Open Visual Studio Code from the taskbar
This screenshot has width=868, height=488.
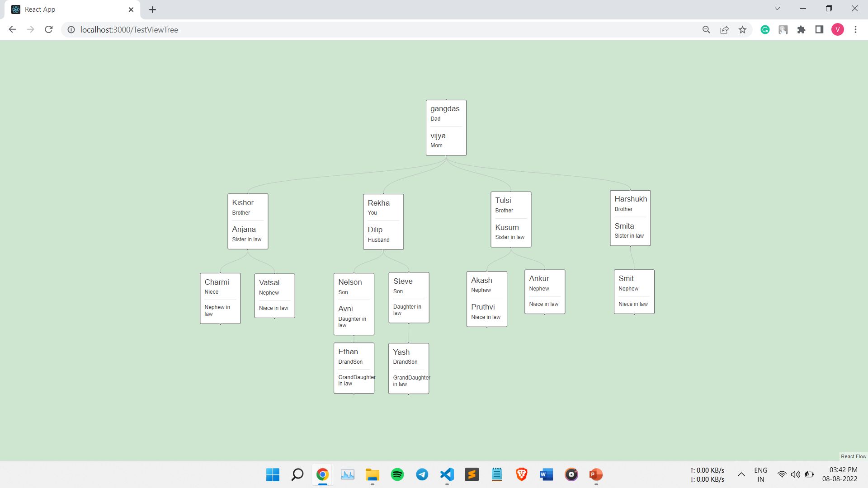[x=447, y=474]
